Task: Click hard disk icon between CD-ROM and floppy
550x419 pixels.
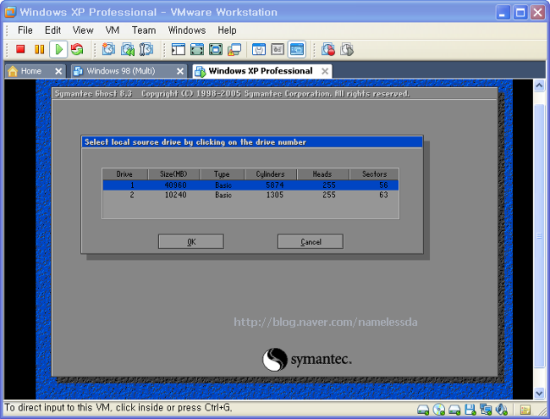Action: pos(455,410)
